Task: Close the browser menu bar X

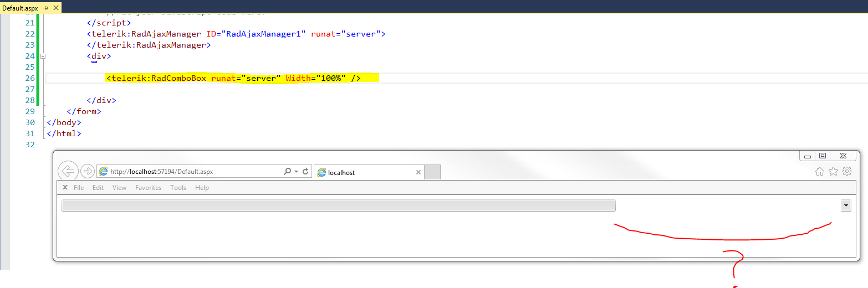Action: pos(65,188)
